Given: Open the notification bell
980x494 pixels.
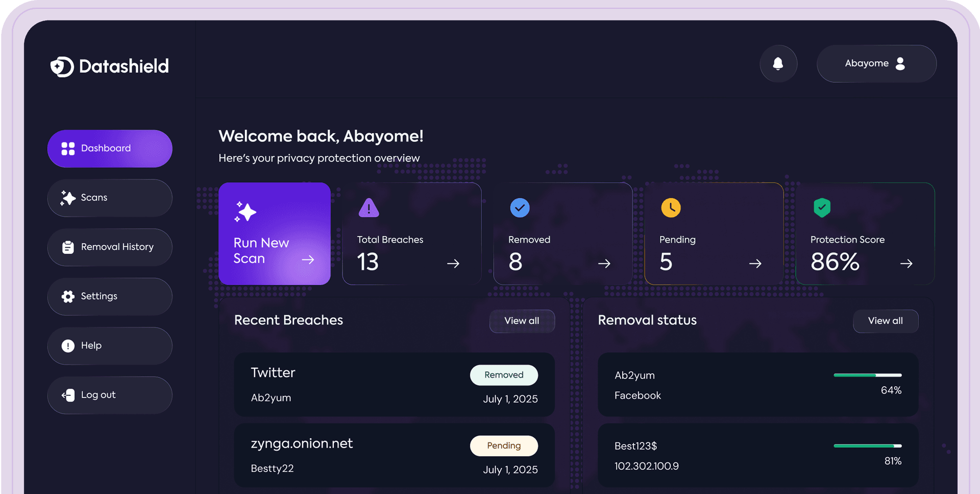Looking at the screenshot, I should [x=778, y=63].
